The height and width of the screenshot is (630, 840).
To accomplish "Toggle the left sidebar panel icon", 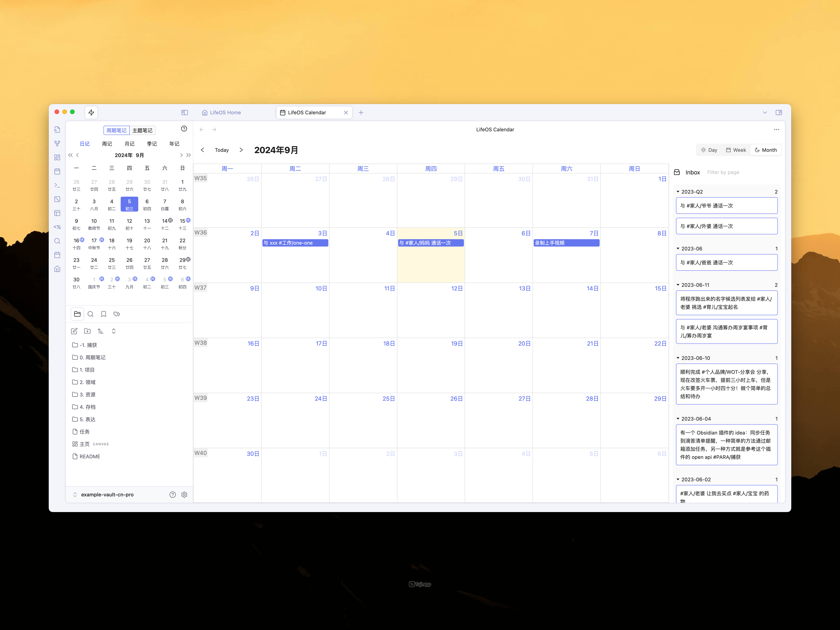I will pos(184,112).
